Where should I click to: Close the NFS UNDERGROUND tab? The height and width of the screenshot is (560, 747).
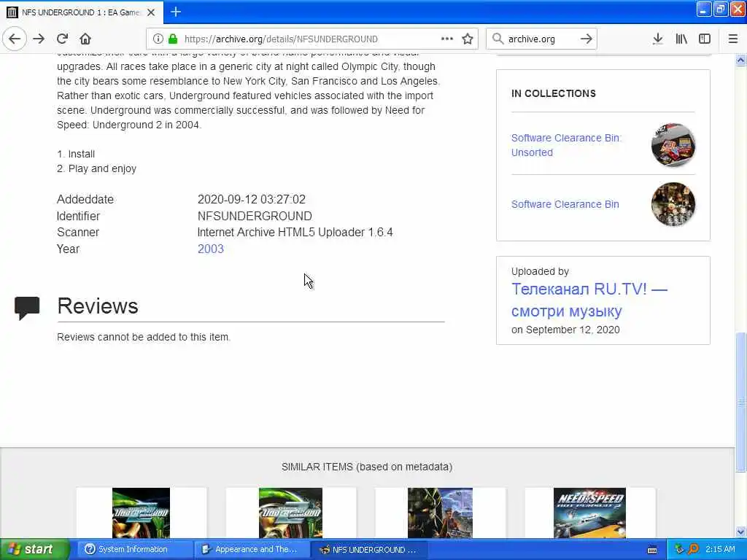pyautogui.click(x=151, y=12)
